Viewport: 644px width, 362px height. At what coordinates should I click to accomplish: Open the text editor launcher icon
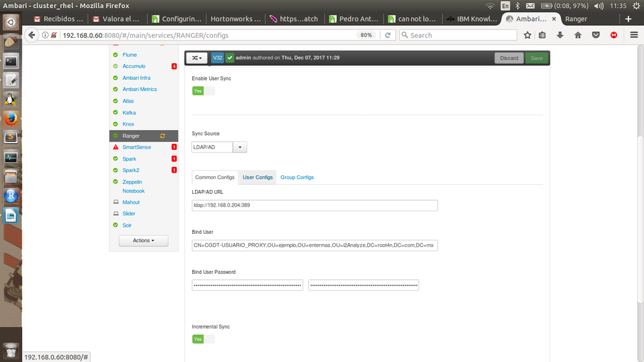pos(11,81)
